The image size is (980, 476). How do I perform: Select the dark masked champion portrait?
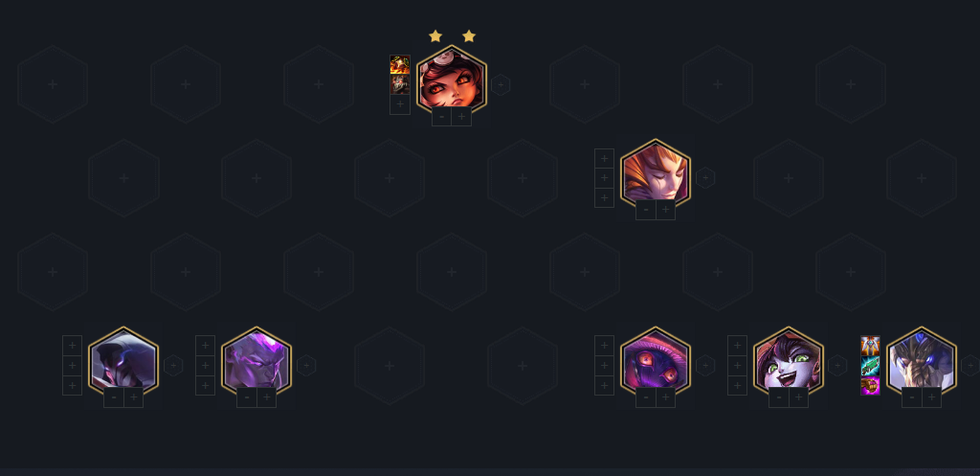(123, 361)
